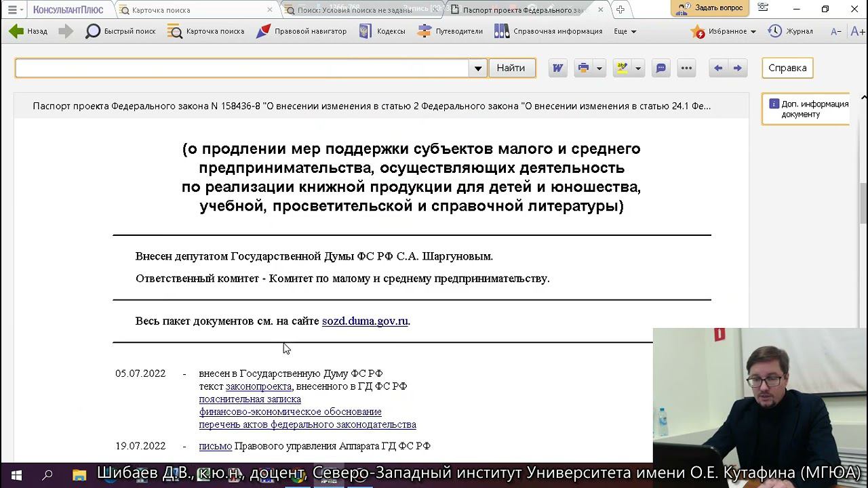Open финансово-экономическое обоснование link
This screenshot has height=488, width=868.
pos(290,411)
